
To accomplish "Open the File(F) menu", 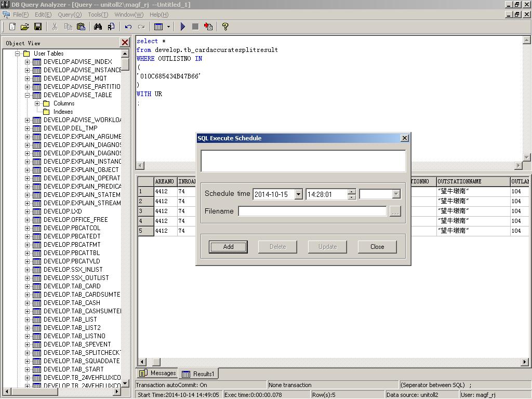I will (21, 15).
